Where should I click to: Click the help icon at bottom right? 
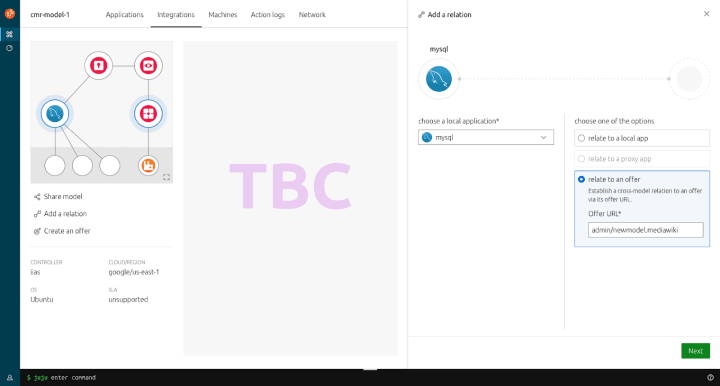pyautogui.click(x=710, y=377)
